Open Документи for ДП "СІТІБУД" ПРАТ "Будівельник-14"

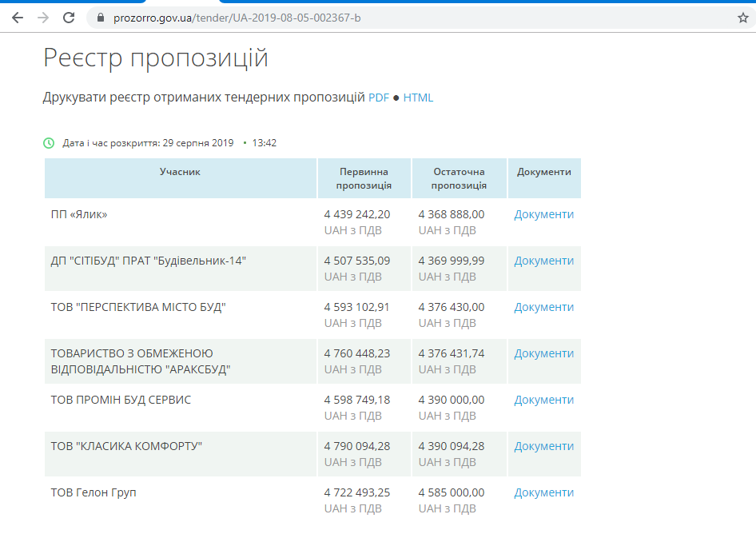pyautogui.click(x=544, y=261)
